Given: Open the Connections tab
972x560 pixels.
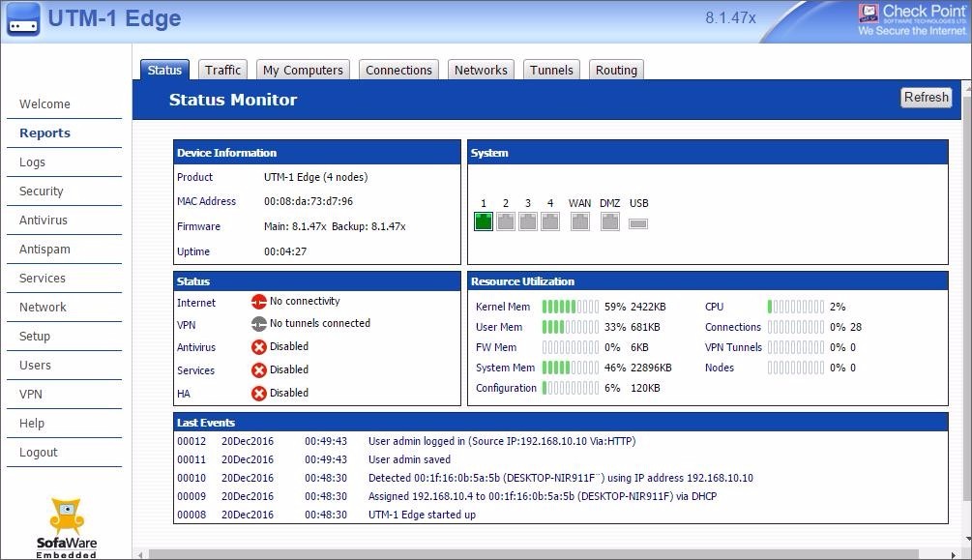Looking at the screenshot, I should 398,70.
